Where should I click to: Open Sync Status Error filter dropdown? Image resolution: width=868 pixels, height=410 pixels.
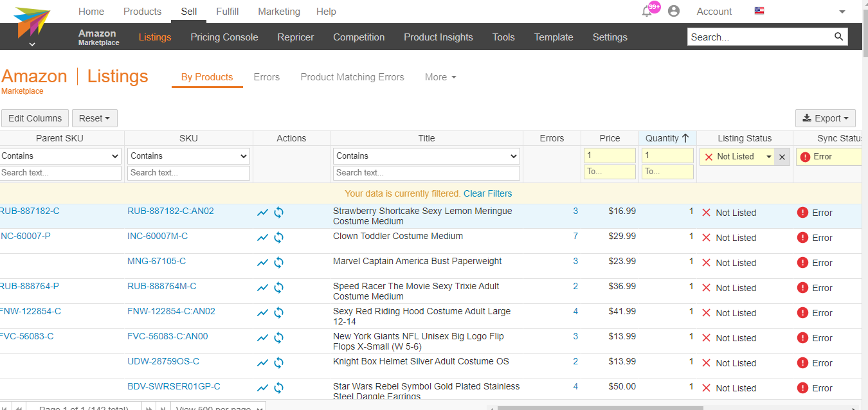click(x=829, y=157)
